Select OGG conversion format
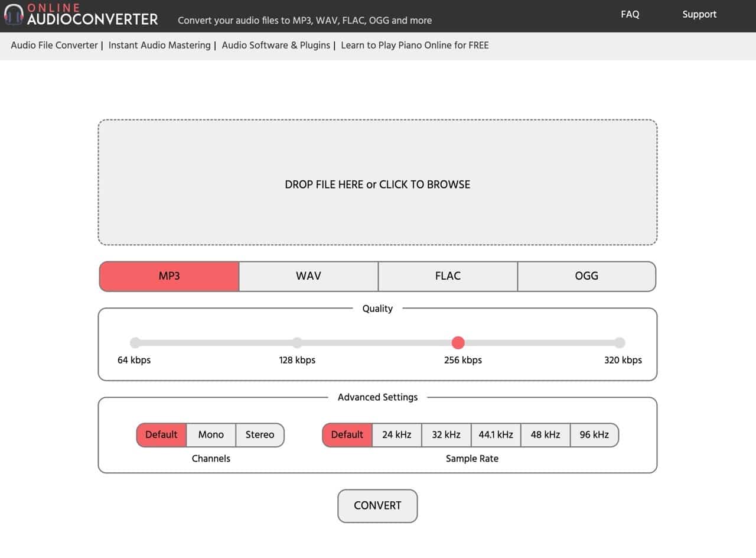 [586, 276]
